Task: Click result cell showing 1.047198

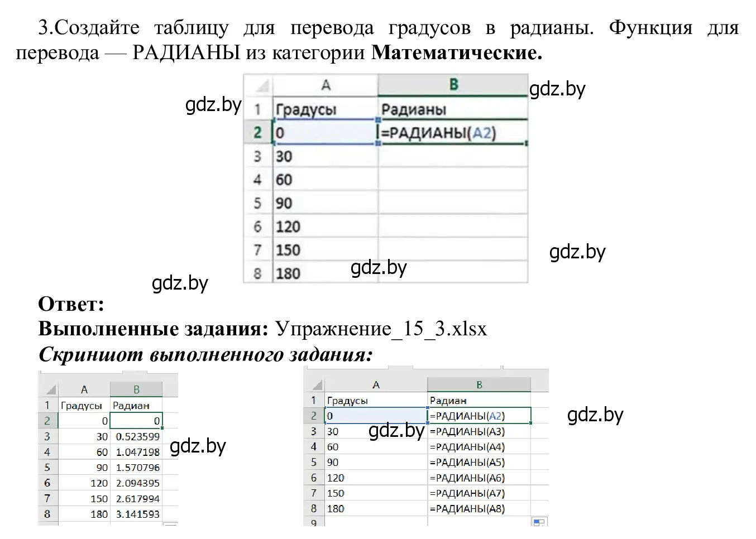Action: [136, 452]
